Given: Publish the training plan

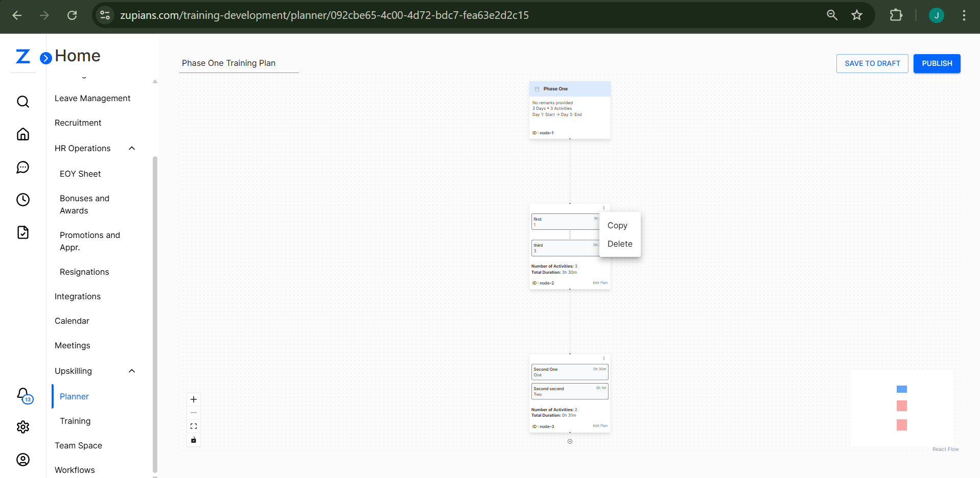Looking at the screenshot, I should pyautogui.click(x=937, y=63).
